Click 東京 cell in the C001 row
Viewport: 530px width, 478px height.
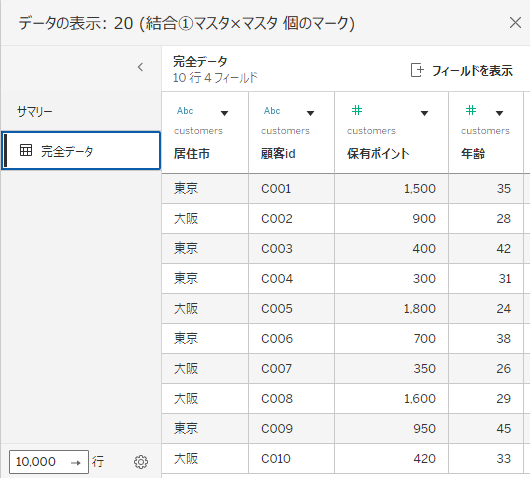click(x=205, y=189)
